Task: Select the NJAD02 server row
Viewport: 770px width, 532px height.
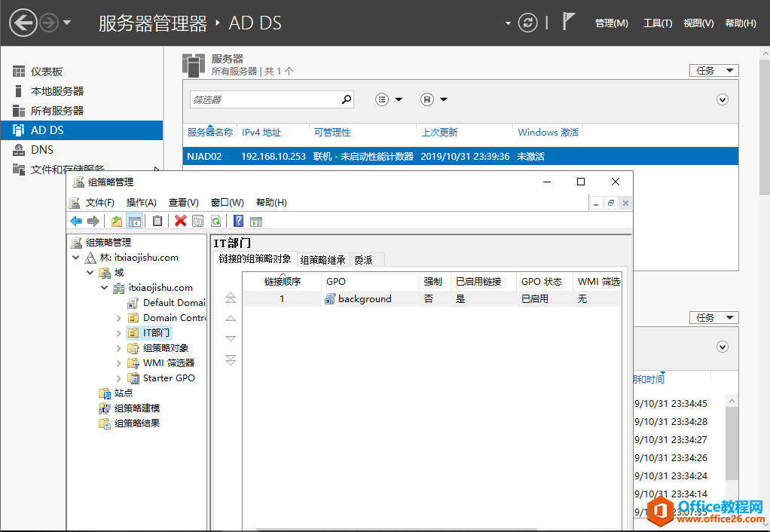Action: [x=460, y=156]
